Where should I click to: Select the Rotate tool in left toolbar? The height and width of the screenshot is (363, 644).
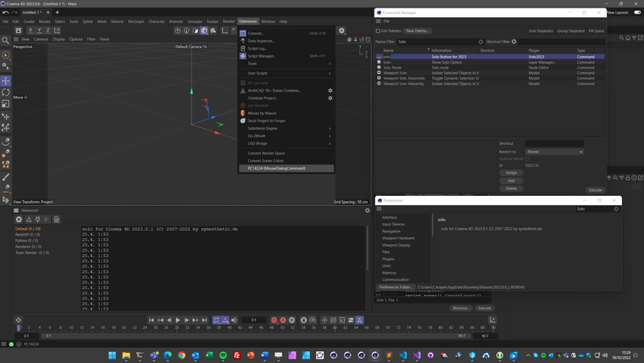[x=6, y=92]
